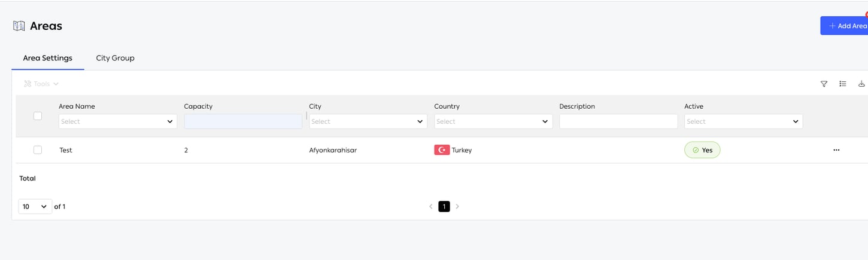Image resolution: width=868 pixels, height=260 pixels.
Task: Open the column list settings icon
Action: point(843,84)
